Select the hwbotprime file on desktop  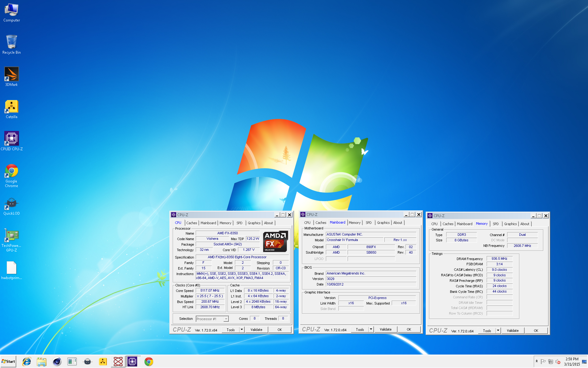12,270
